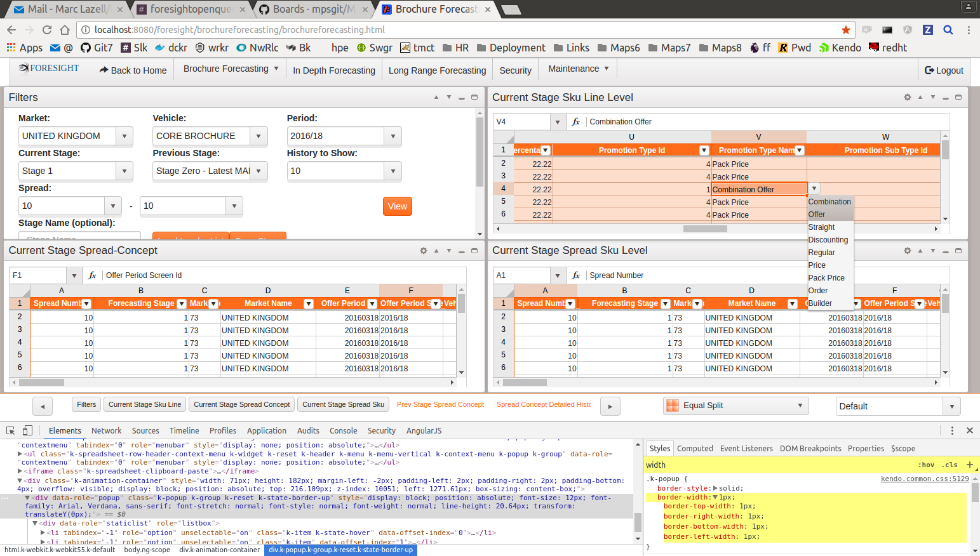
Task: Switch to the DevTools Network tab
Action: click(x=106, y=430)
